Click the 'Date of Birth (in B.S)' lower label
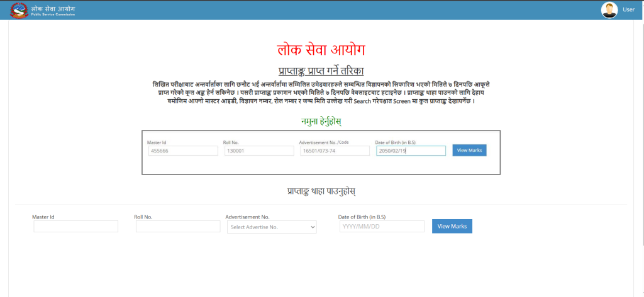644x297 pixels. (362, 217)
